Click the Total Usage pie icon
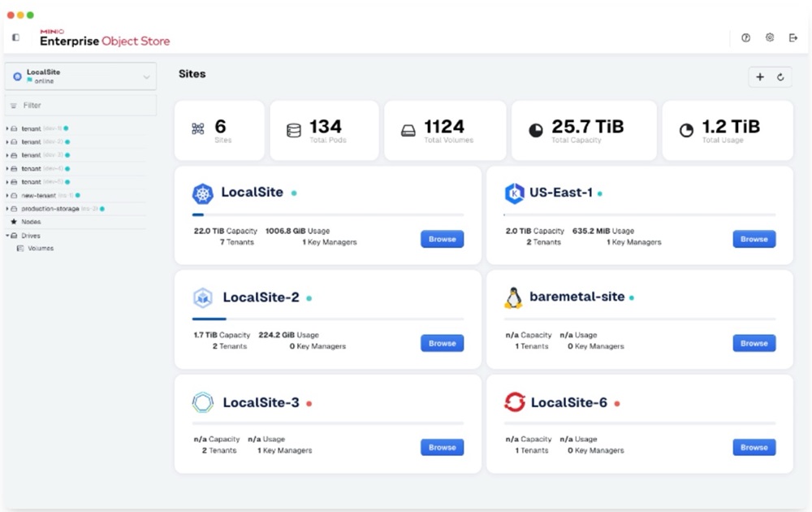The width and height of the screenshot is (812, 512). pos(686,130)
